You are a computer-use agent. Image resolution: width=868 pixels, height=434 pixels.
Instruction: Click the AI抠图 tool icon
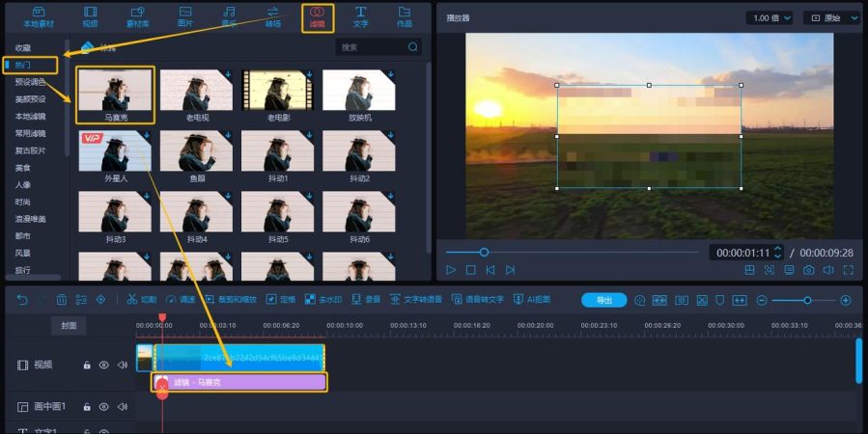(531, 300)
